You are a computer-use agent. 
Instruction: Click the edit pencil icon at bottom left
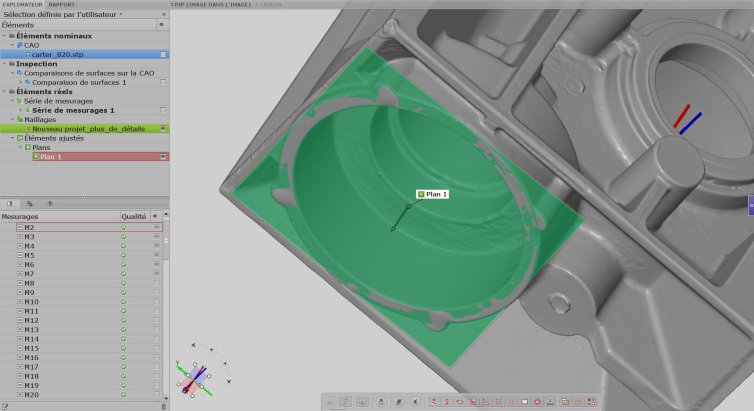point(4,407)
